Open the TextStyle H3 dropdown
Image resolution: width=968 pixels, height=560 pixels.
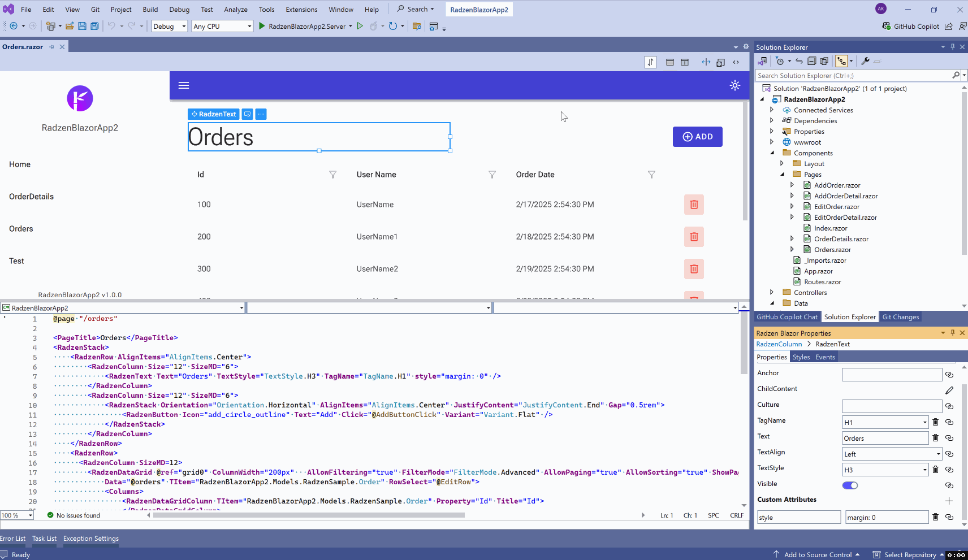(x=925, y=470)
